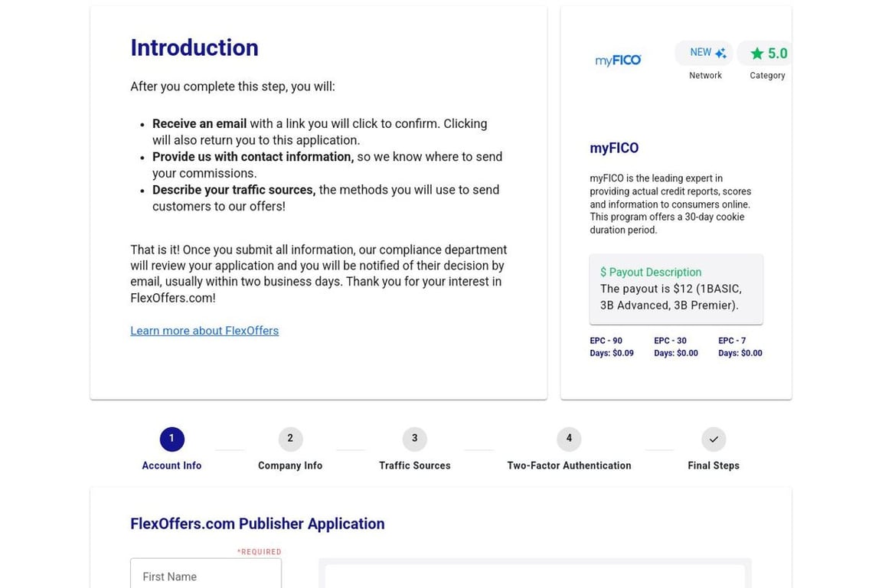882x588 pixels.
Task: Follow the Learn more about FlexOffers link
Action: click(204, 331)
